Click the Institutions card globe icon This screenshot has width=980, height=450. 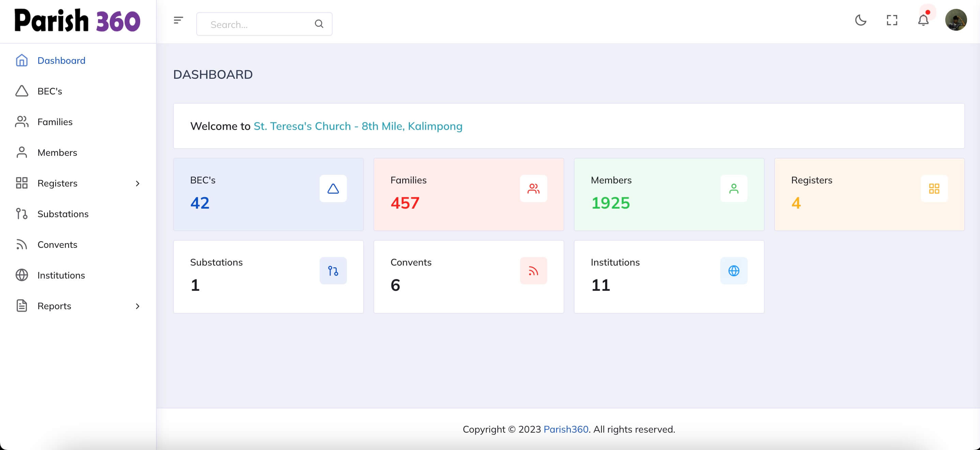point(734,271)
